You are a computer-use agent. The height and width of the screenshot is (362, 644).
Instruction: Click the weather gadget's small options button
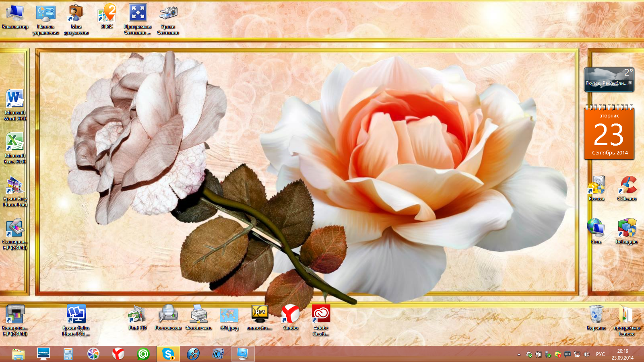point(630,83)
